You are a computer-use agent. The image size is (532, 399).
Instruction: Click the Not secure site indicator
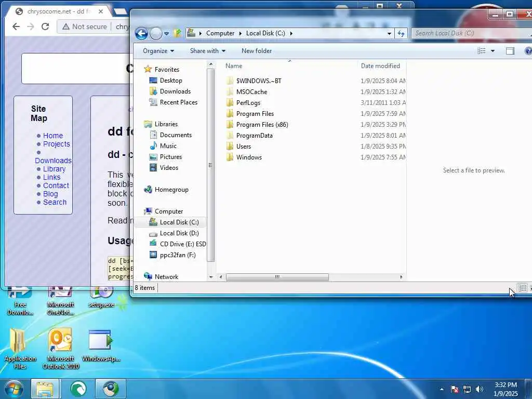[x=85, y=26]
